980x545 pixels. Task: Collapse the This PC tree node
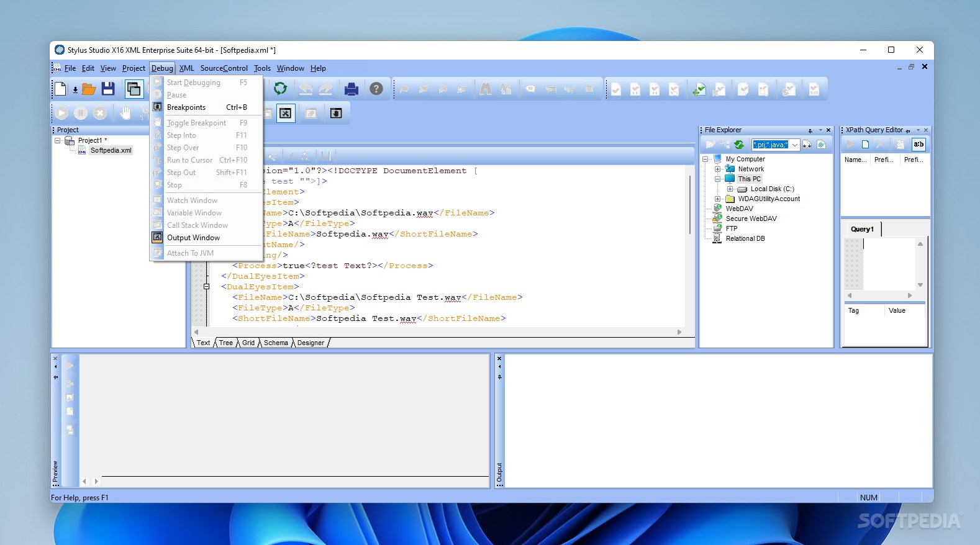[x=717, y=179]
